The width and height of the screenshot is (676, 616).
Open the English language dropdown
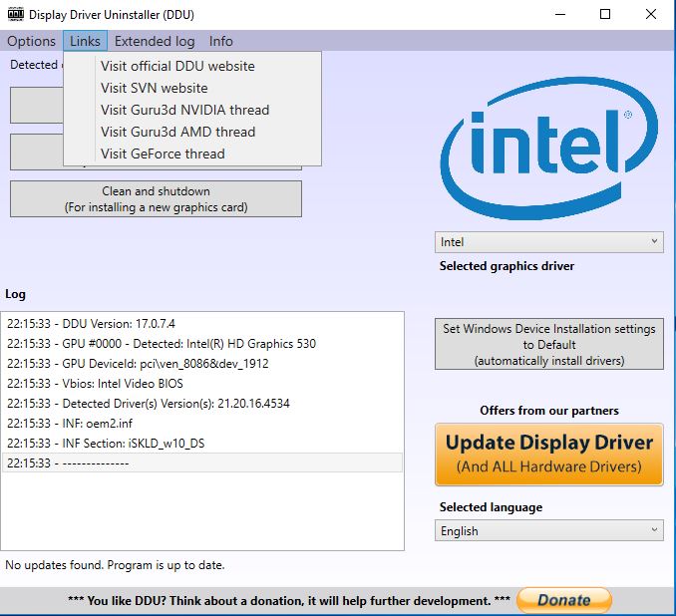tap(548, 530)
